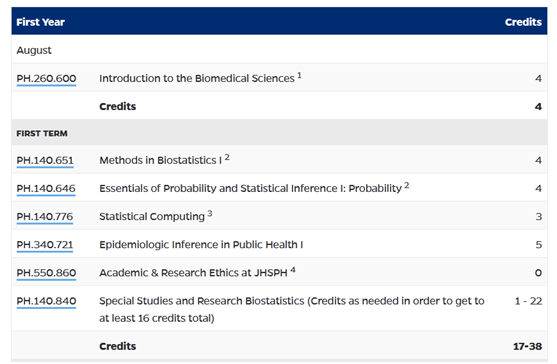This screenshot has height=364, width=557.
Task: Click the Special Studies and Research Biostatistics description
Action: click(292, 310)
